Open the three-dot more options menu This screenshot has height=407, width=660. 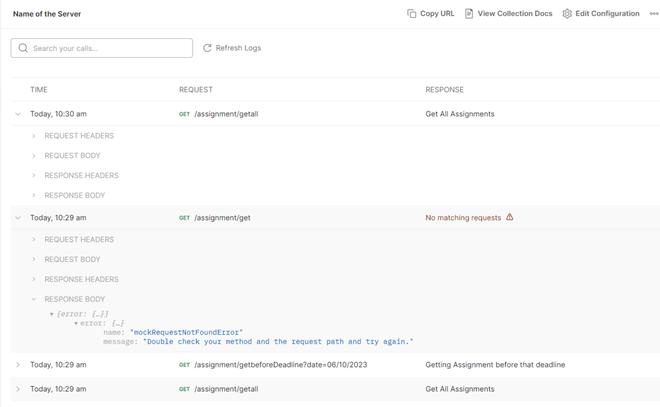(x=654, y=14)
